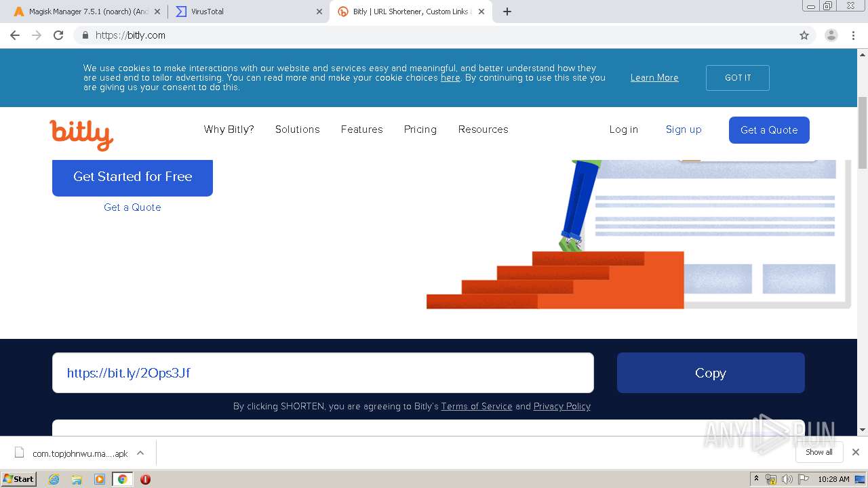The height and width of the screenshot is (488, 868).
Task: Click the scrollbar down arrow
Action: (863, 430)
